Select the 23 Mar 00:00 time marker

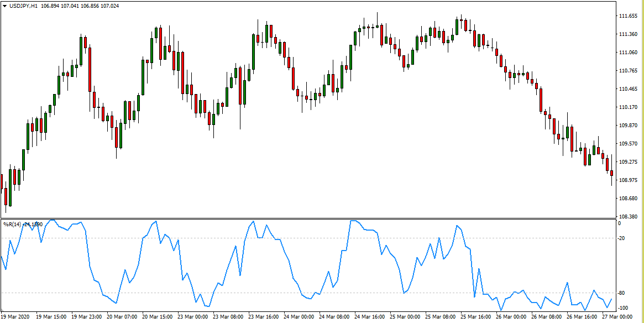click(x=193, y=317)
